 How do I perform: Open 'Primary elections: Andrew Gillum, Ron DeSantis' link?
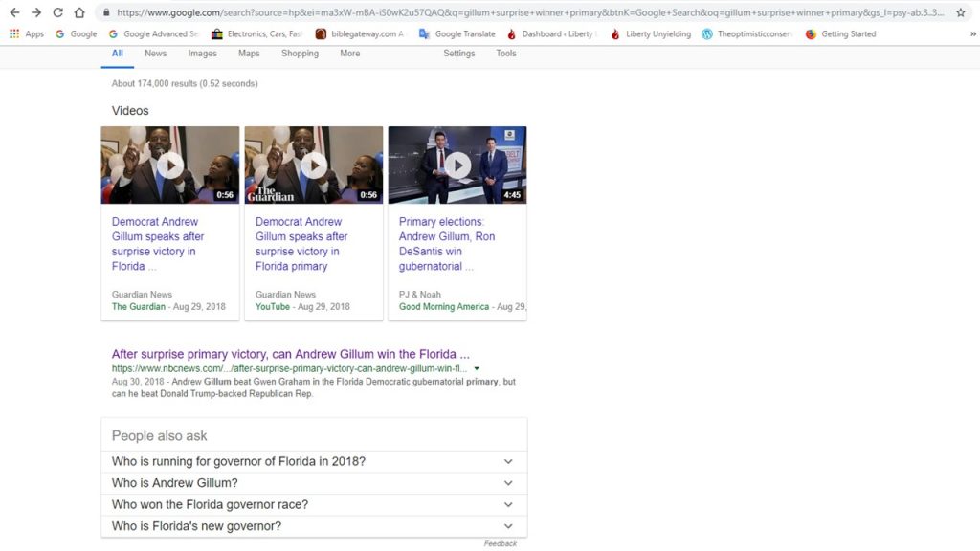447,244
